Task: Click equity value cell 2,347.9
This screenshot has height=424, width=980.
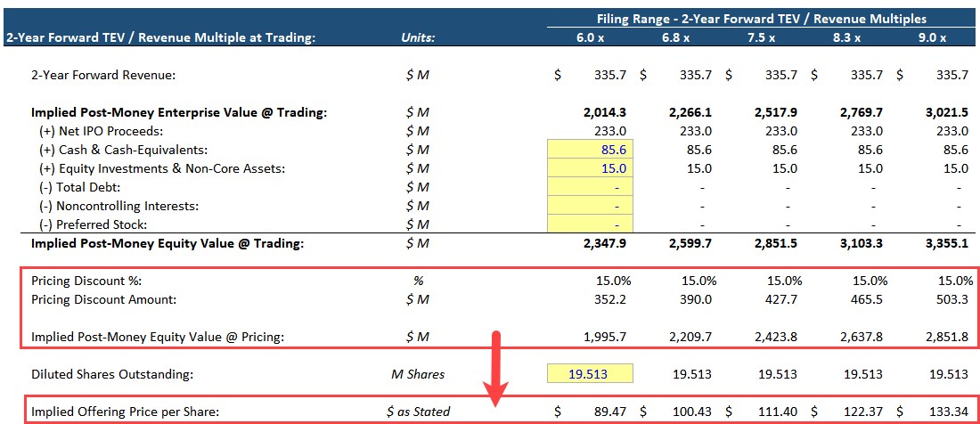Action: point(603,243)
